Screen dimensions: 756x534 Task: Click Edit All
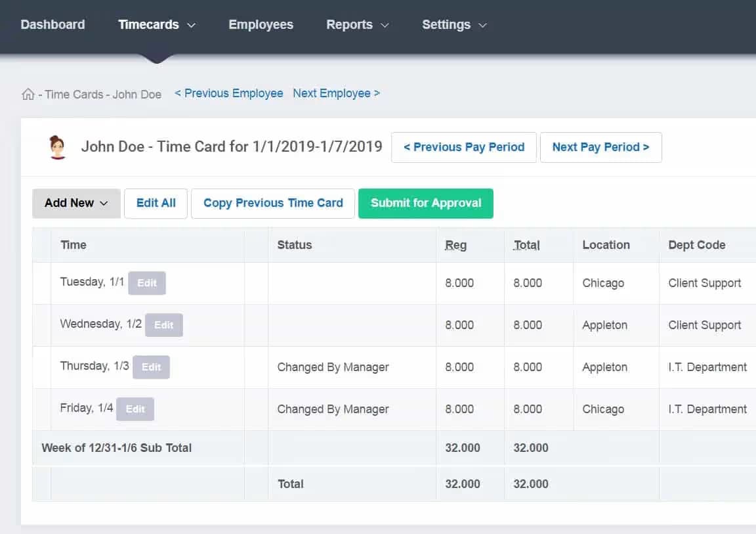[x=156, y=204]
